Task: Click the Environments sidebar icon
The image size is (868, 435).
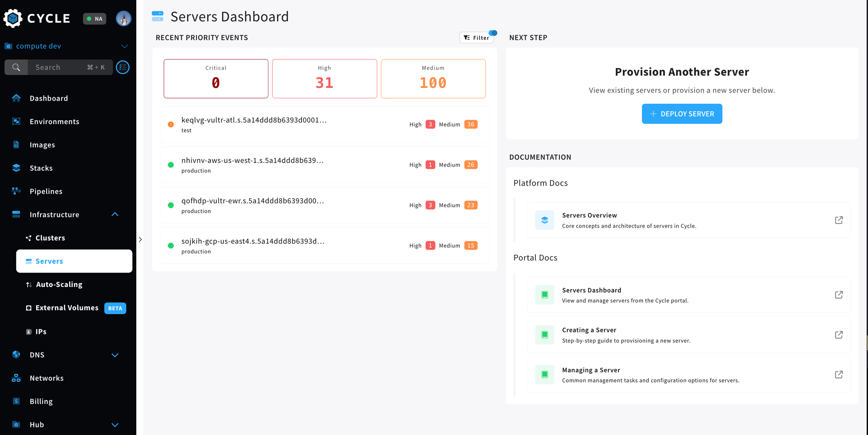Action: (16, 121)
